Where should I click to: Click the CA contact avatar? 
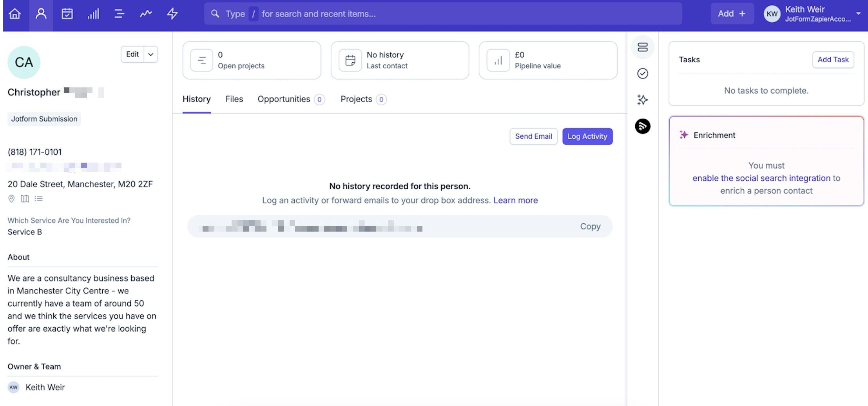tap(24, 62)
